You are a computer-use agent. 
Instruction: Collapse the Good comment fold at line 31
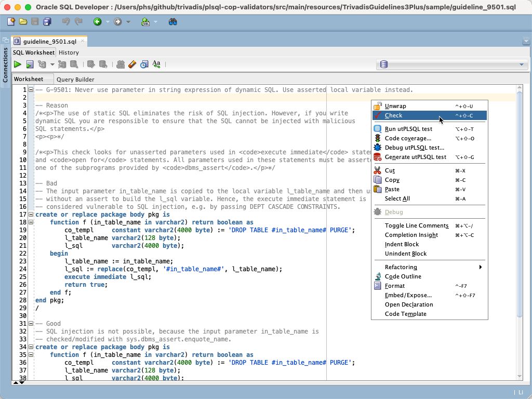click(x=31, y=324)
